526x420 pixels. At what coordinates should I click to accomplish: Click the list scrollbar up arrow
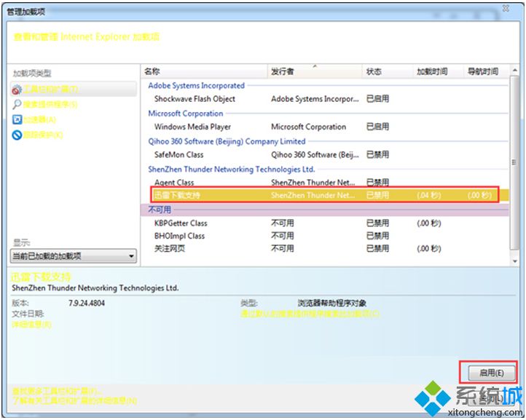[x=514, y=71]
